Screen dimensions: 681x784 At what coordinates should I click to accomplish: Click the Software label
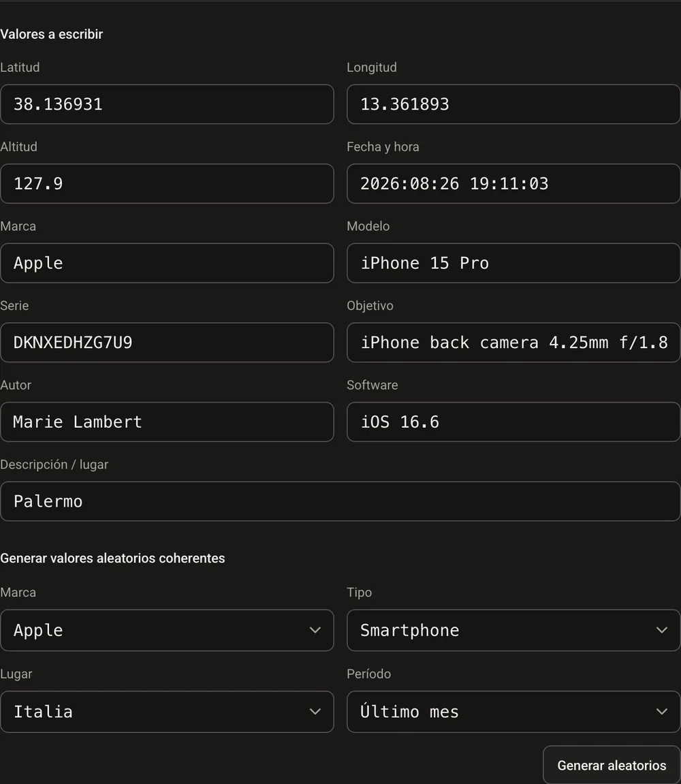pyautogui.click(x=373, y=385)
